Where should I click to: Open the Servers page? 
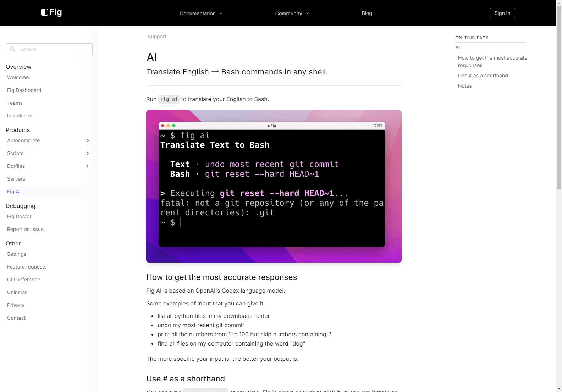coord(16,179)
